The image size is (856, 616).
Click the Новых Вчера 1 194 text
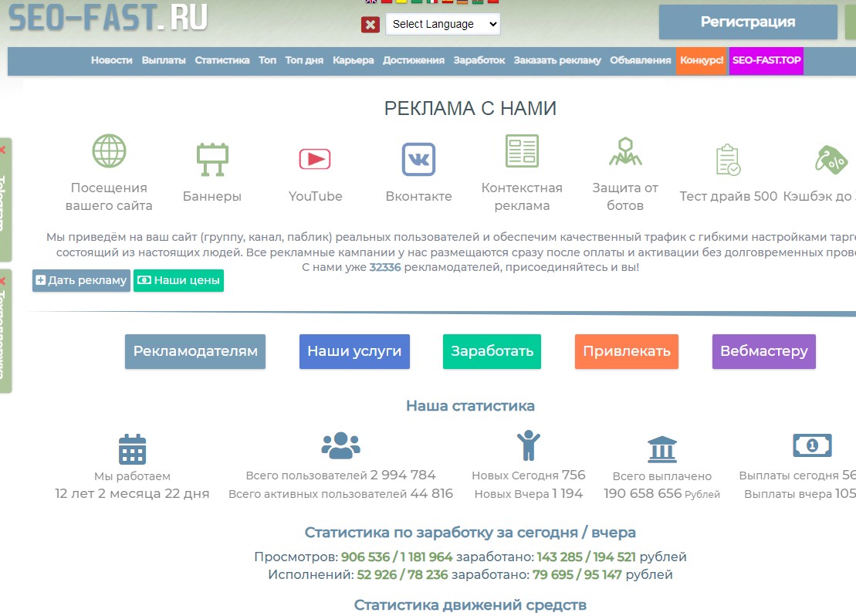pos(529,494)
